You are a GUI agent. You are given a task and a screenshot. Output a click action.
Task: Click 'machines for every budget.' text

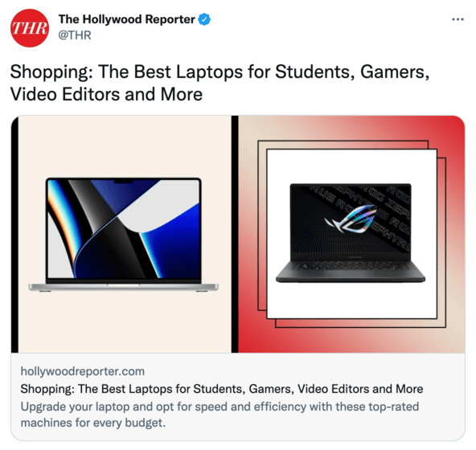pos(93,423)
